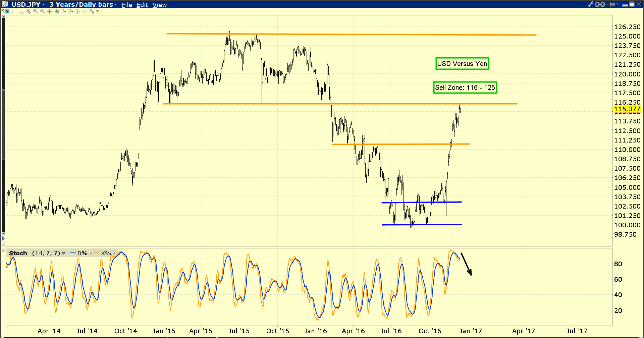Click the round toggle beside Stoch parameters
Screen dimensions: 644x338
tap(63, 253)
